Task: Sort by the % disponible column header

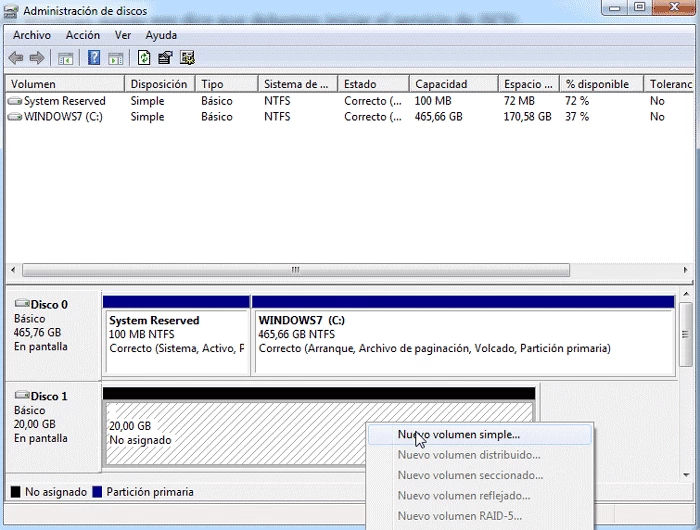Action: coord(602,84)
